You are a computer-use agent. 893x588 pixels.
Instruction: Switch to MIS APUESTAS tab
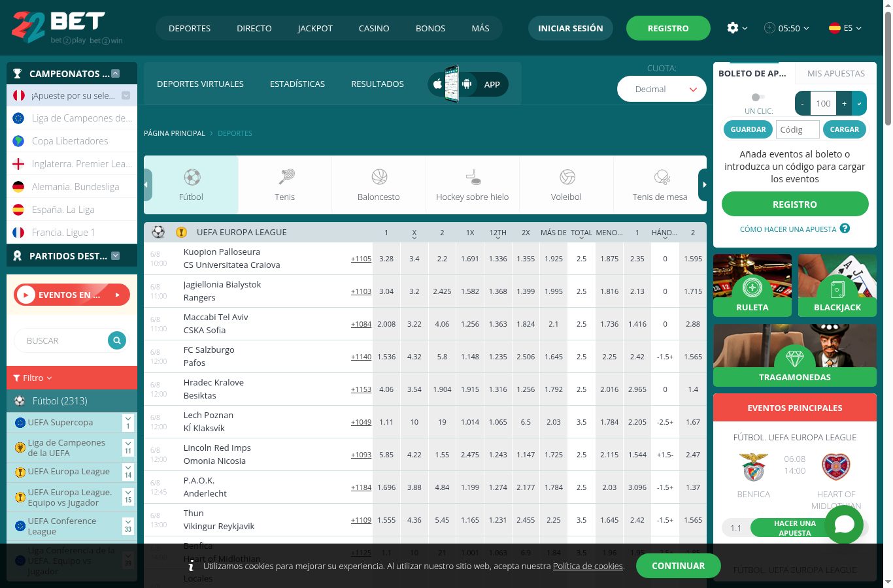836,73
